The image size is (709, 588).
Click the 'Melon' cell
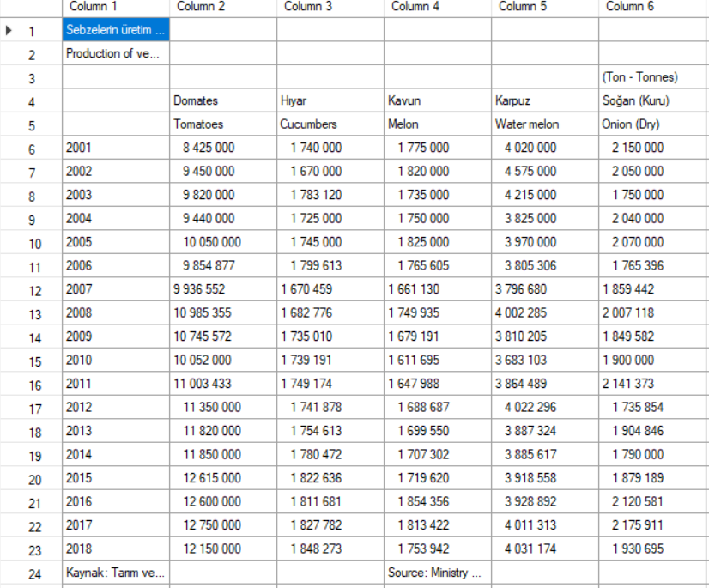pos(437,124)
